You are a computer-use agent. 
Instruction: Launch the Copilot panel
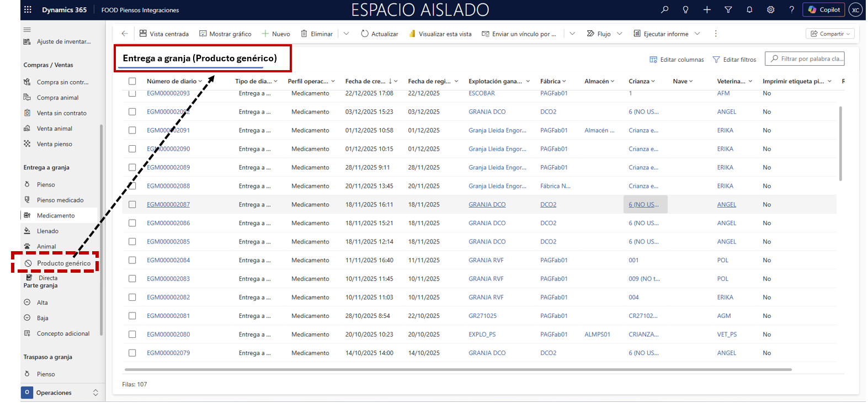tap(824, 9)
